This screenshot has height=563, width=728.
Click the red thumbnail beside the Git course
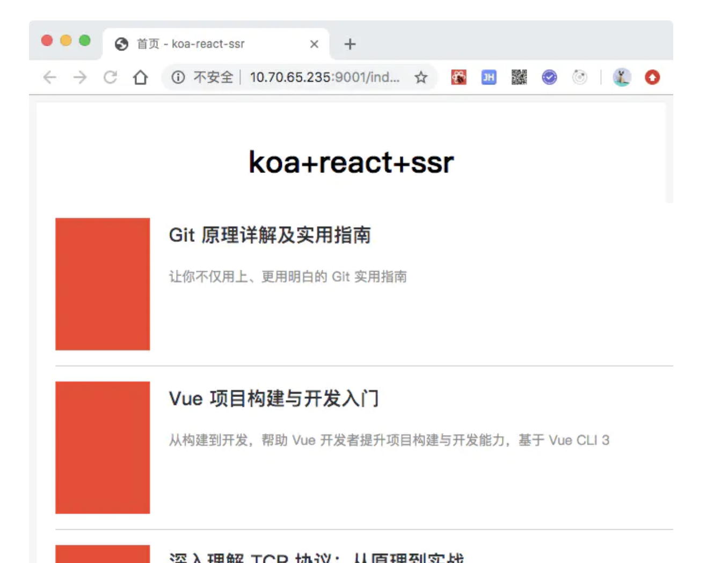(x=103, y=284)
